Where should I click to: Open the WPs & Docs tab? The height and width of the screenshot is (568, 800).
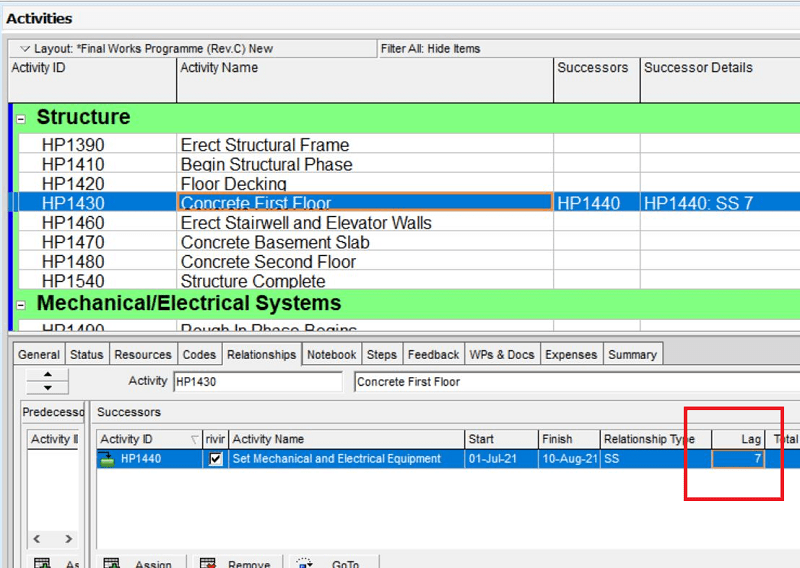click(502, 354)
